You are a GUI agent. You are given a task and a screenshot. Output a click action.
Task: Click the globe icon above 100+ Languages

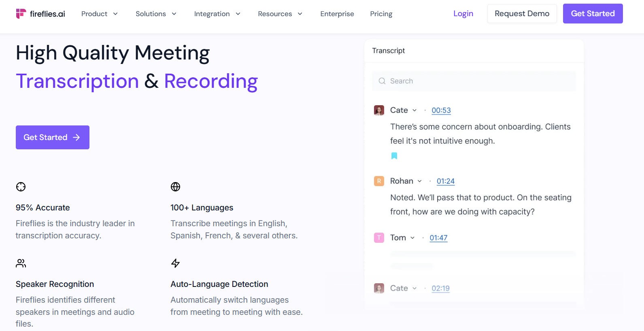point(175,187)
